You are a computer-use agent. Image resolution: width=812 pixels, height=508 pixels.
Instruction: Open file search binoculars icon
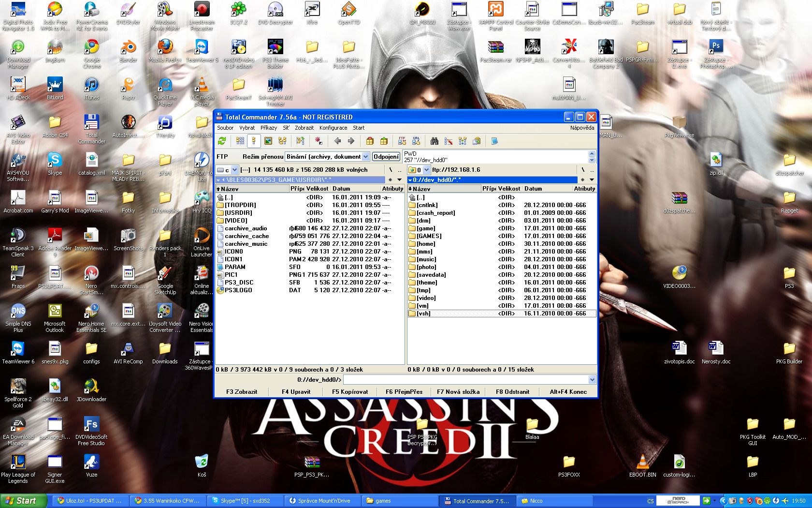(435, 141)
